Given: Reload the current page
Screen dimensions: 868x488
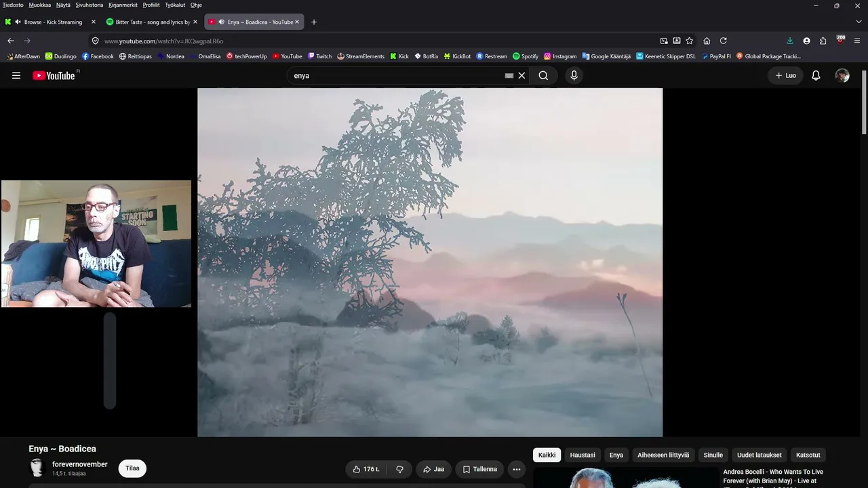Looking at the screenshot, I should [723, 41].
